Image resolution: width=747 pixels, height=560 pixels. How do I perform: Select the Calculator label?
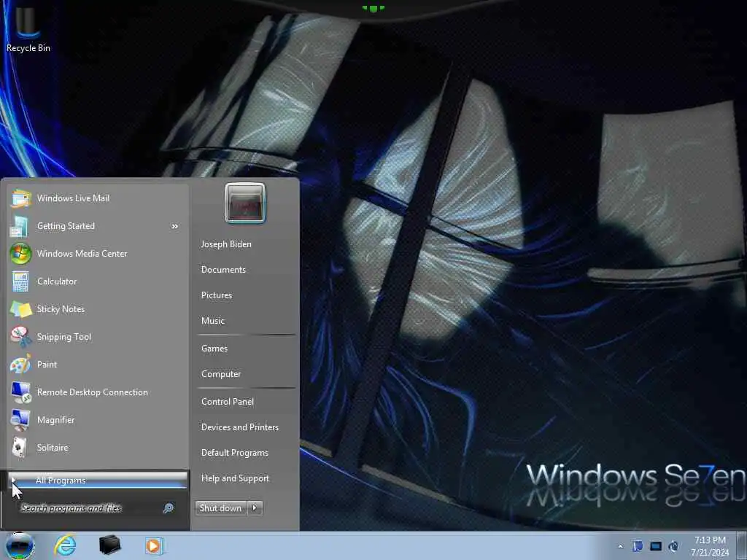(57, 281)
